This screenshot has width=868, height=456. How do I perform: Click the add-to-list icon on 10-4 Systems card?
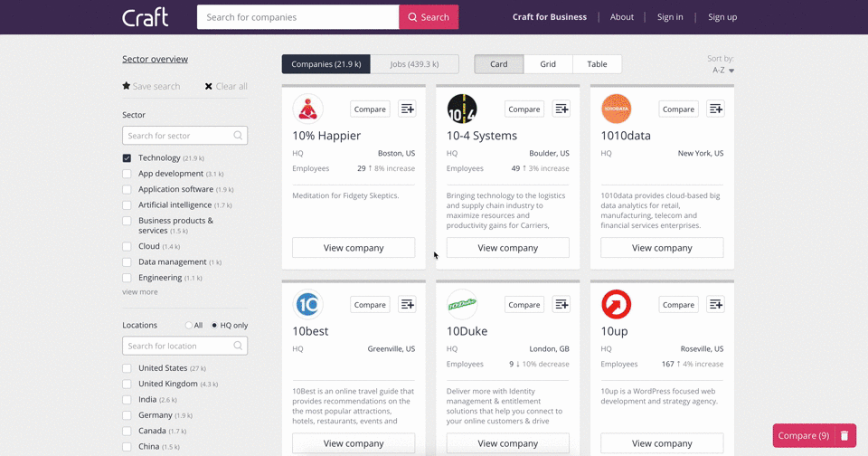click(x=561, y=109)
